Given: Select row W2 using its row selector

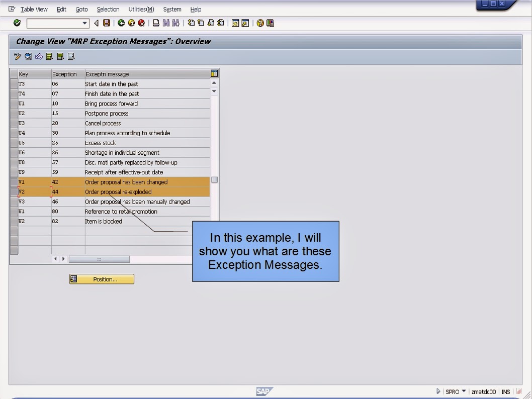Looking at the screenshot, I should pyautogui.click(x=14, y=222).
